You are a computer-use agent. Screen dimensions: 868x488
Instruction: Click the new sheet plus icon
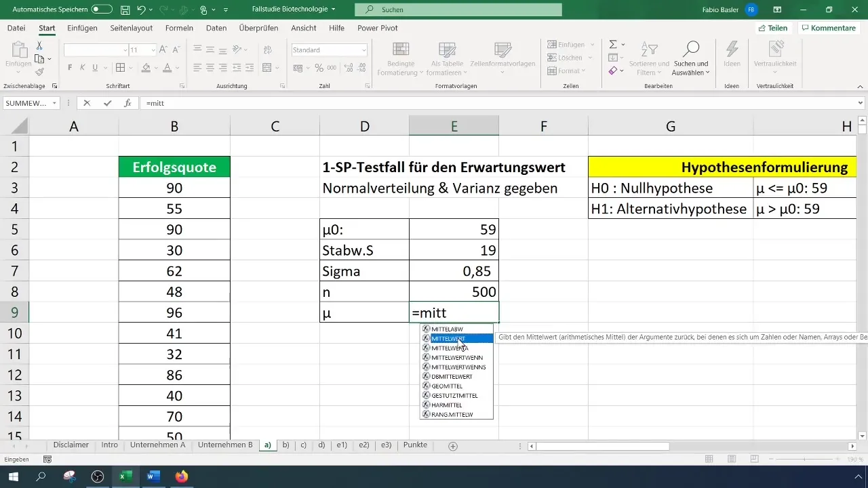click(453, 445)
